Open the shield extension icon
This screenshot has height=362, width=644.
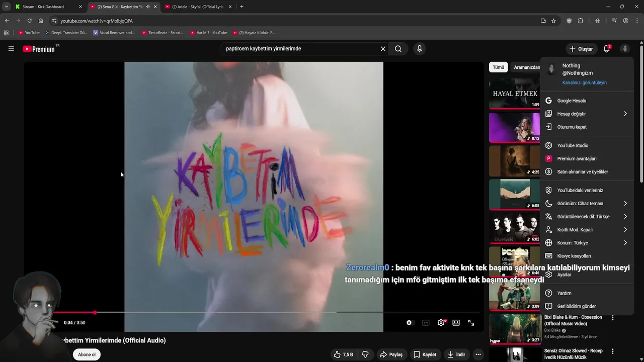[x=569, y=21]
